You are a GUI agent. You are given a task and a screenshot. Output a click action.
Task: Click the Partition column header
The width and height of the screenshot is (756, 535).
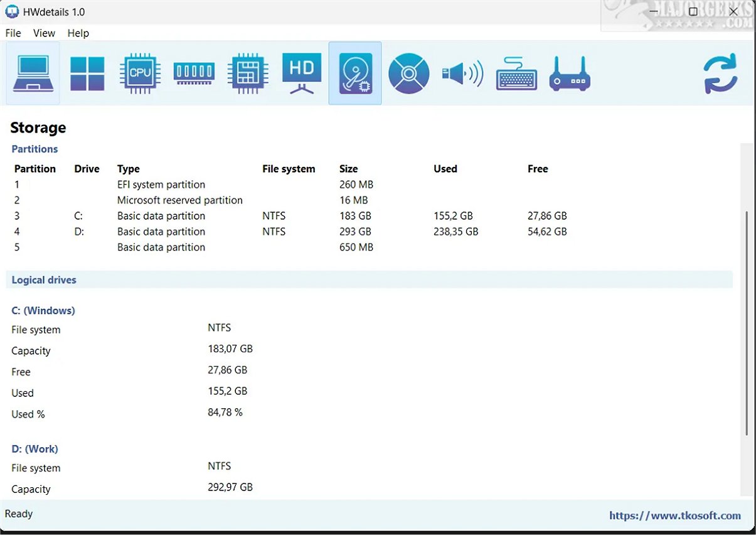pos(35,169)
